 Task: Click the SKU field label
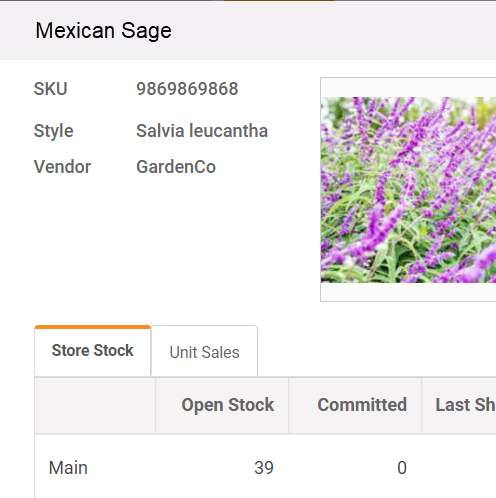tap(51, 89)
